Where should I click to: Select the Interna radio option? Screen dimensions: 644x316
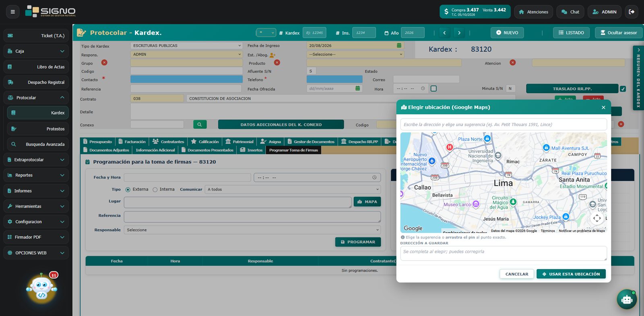click(x=155, y=189)
